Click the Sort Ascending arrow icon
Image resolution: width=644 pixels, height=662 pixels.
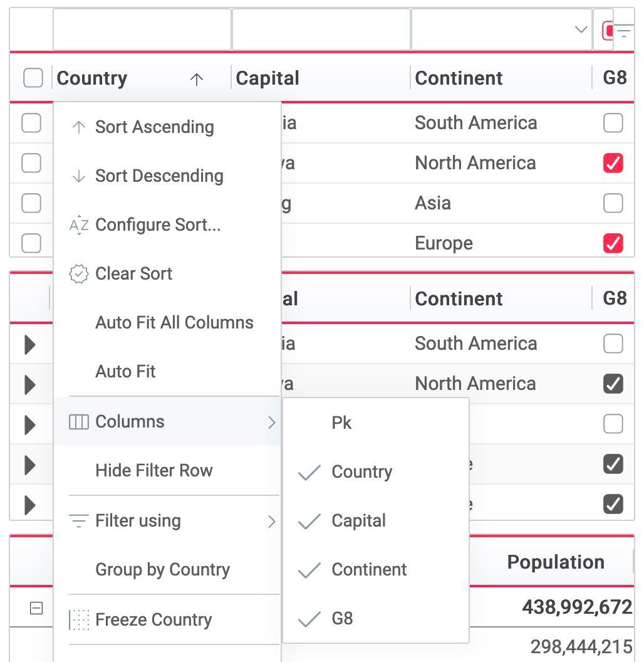click(x=78, y=127)
